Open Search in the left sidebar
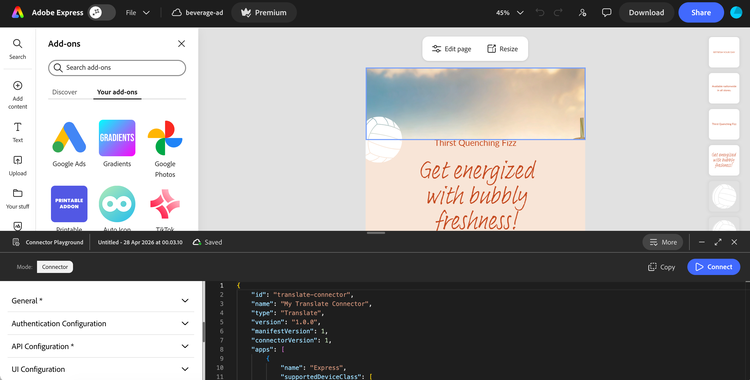 pyautogui.click(x=17, y=49)
